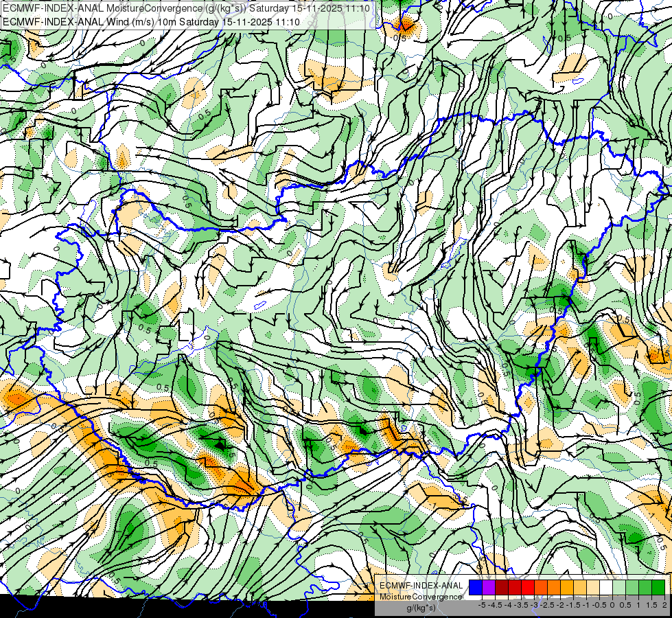The image size is (672, 618).
Task: Click the -4.5 legend scale value
Action: (496, 605)
